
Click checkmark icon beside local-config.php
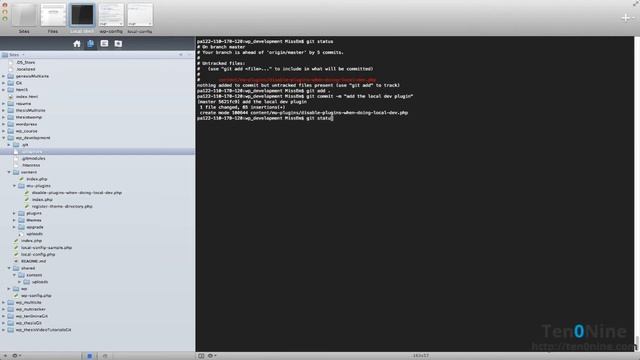tap(16, 254)
